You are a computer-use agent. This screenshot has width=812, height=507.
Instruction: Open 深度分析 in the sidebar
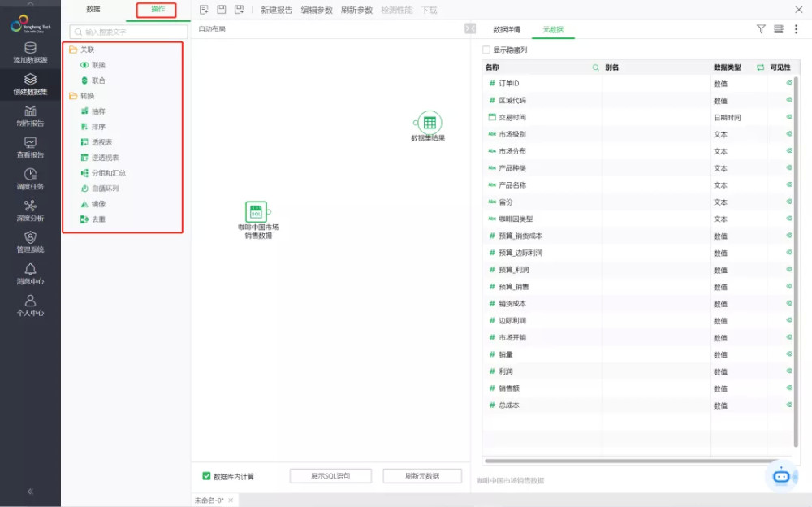tap(30, 211)
